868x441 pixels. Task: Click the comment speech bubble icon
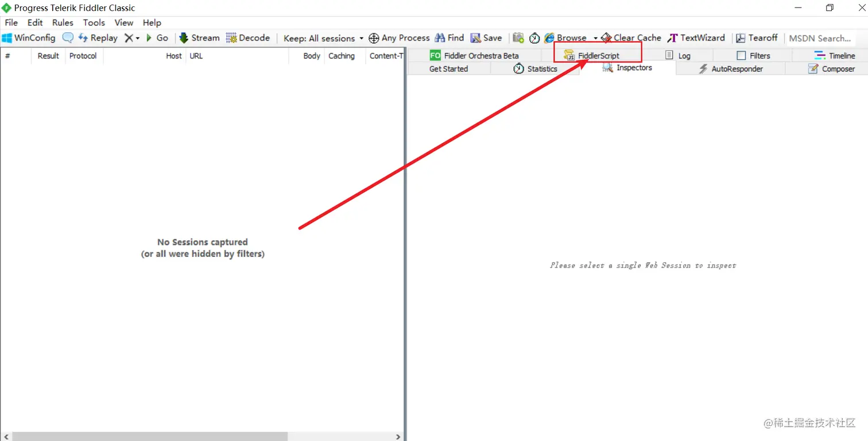pos(68,38)
